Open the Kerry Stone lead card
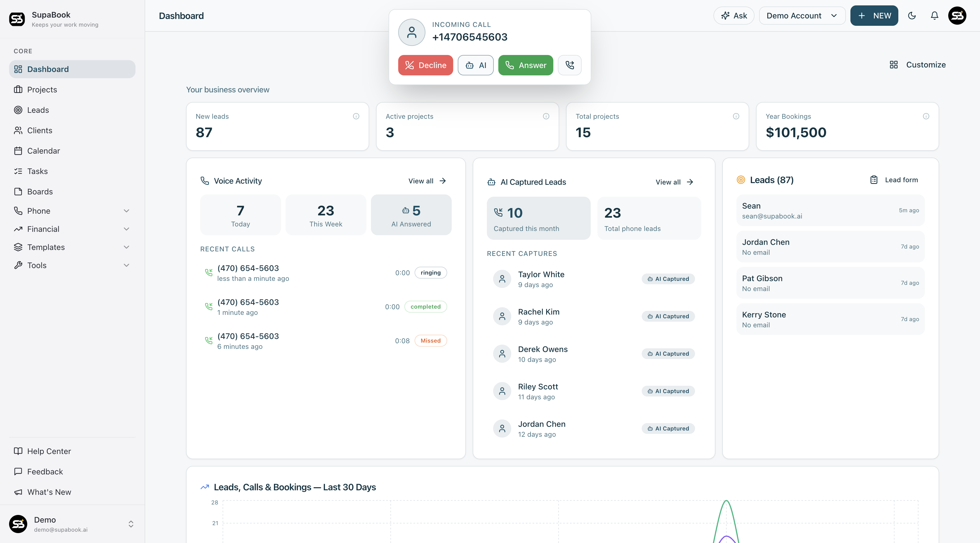 [830, 319]
